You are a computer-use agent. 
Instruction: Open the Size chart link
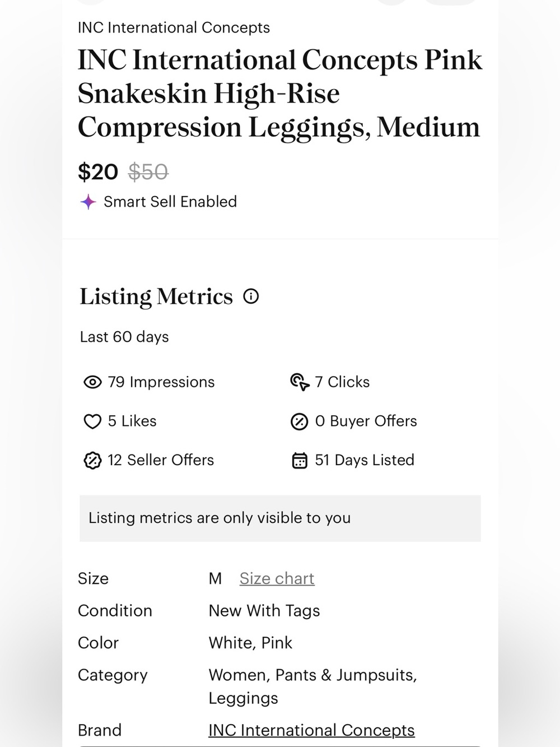coord(277,578)
